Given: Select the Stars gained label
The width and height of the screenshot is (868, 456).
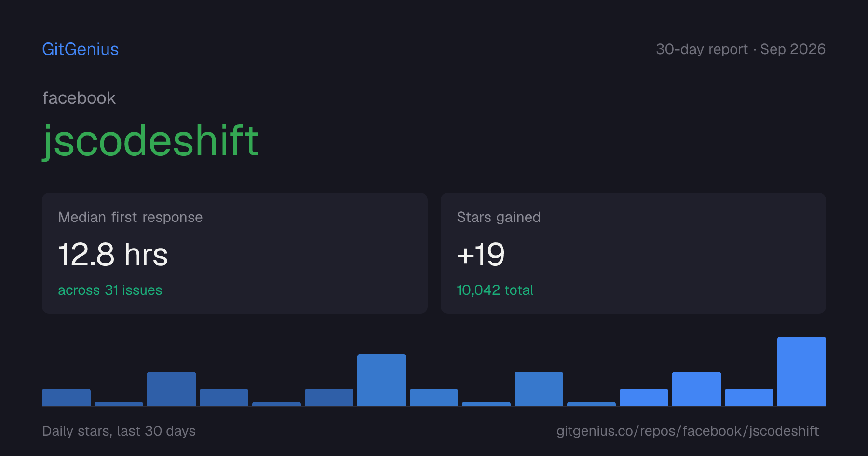Looking at the screenshot, I should pos(499,217).
